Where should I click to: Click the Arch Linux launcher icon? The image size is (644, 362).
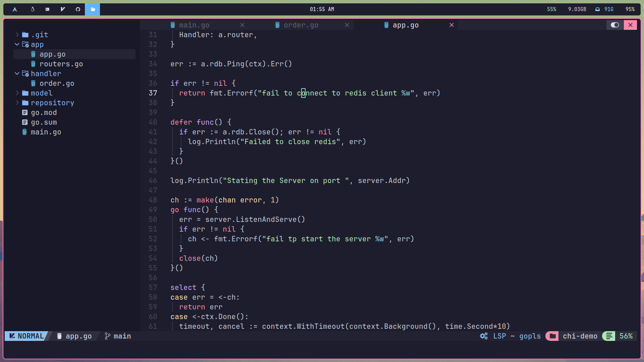(15, 9)
